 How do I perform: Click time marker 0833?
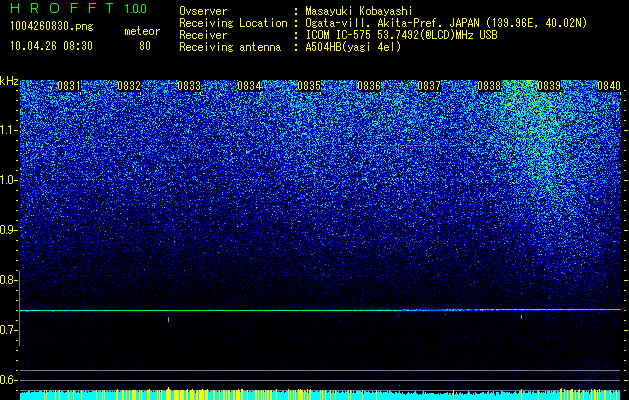(x=189, y=86)
